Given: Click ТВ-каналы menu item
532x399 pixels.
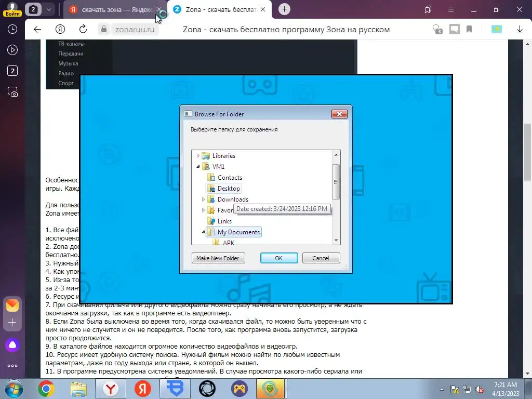Looking at the screenshot, I should click(x=71, y=44).
